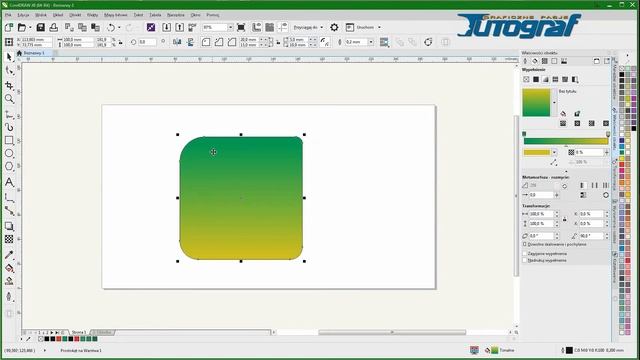Screen dimensions: 640x360
Task: Select scalloped corner type
Action: 219,42
